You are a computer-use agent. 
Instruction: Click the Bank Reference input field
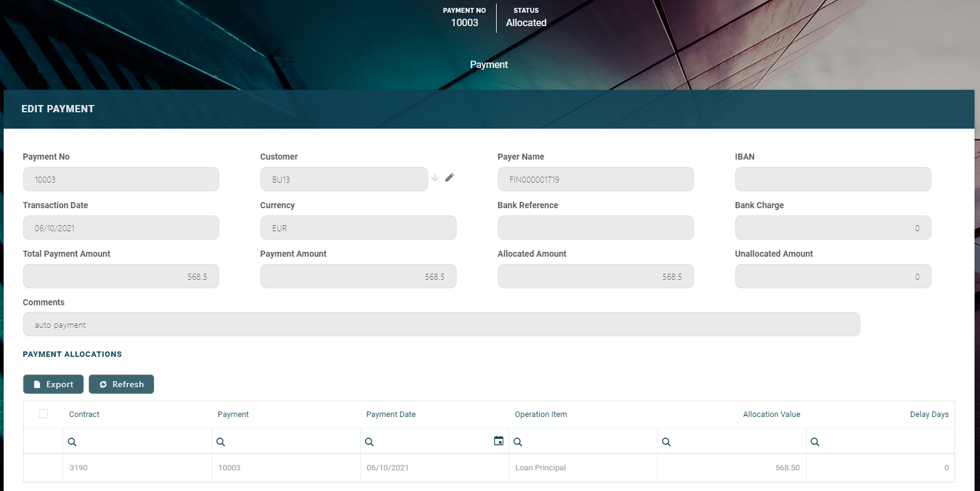(595, 228)
